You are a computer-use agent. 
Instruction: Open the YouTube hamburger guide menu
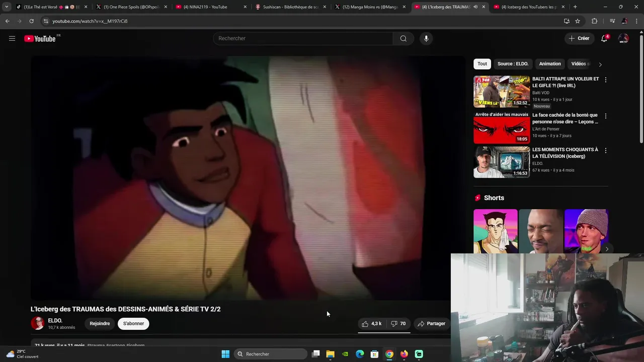pyautogui.click(x=12, y=38)
